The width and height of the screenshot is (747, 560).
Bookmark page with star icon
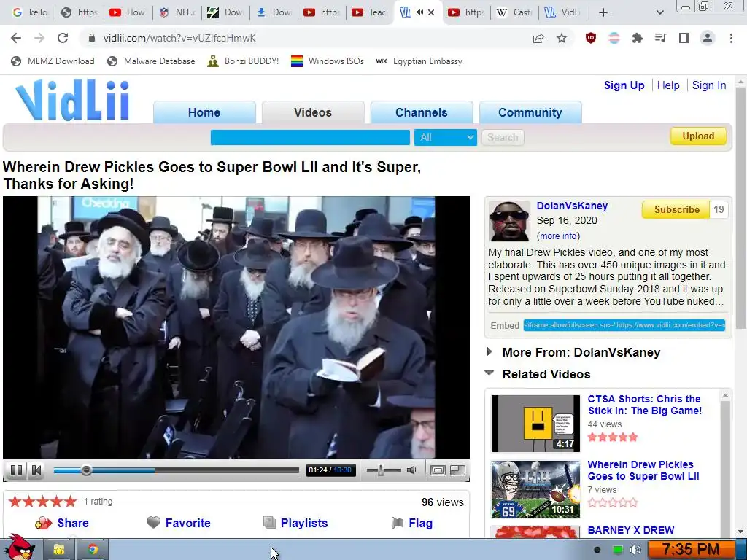[562, 38]
